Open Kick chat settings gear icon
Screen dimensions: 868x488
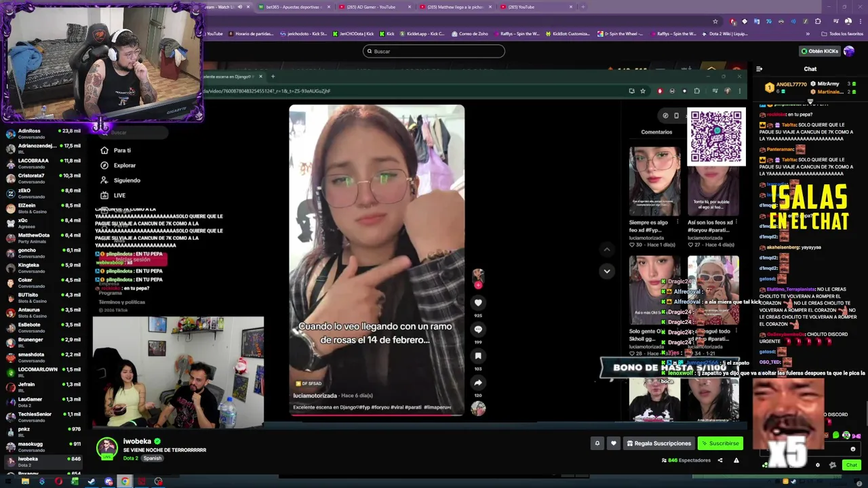(x=818, y=465)
